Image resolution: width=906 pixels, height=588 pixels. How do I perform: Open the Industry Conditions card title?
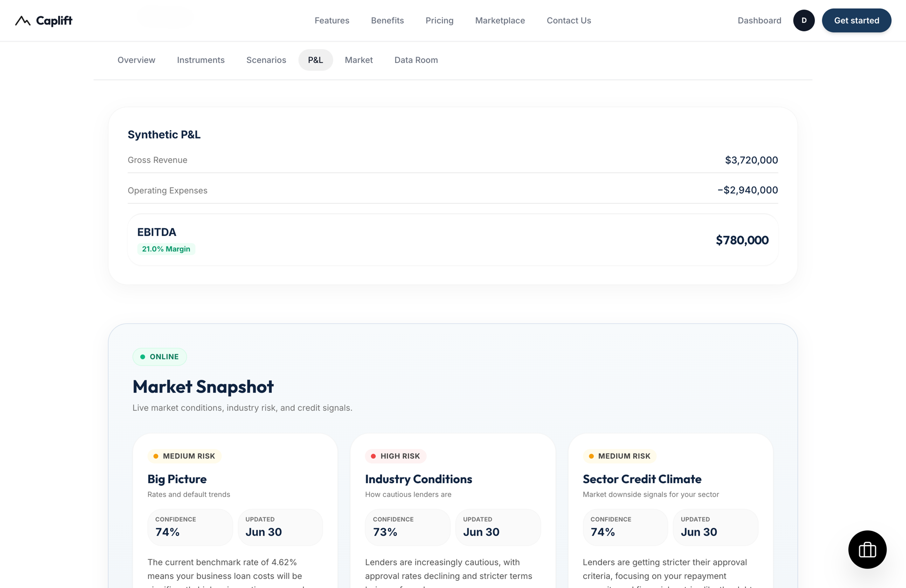point(418,479)
